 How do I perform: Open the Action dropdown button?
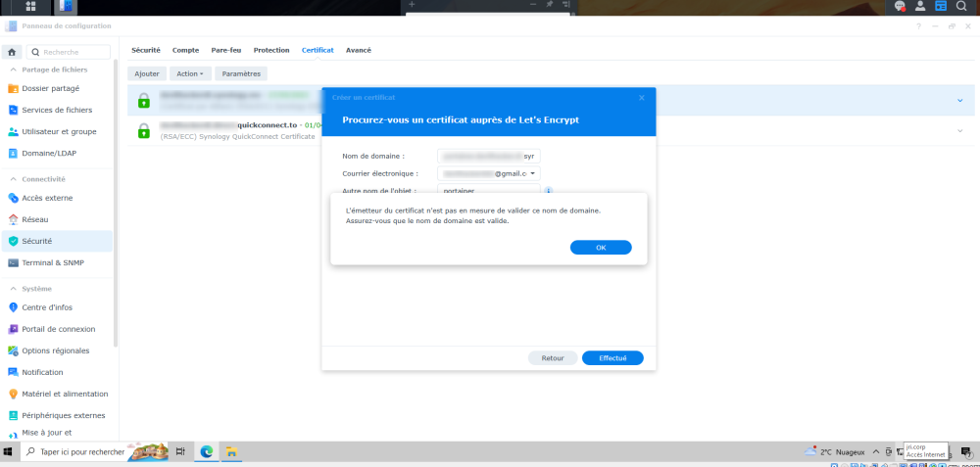point(190,73)
